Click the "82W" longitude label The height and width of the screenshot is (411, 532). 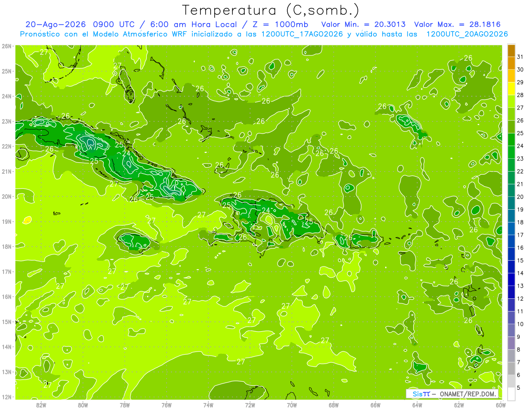41,404
